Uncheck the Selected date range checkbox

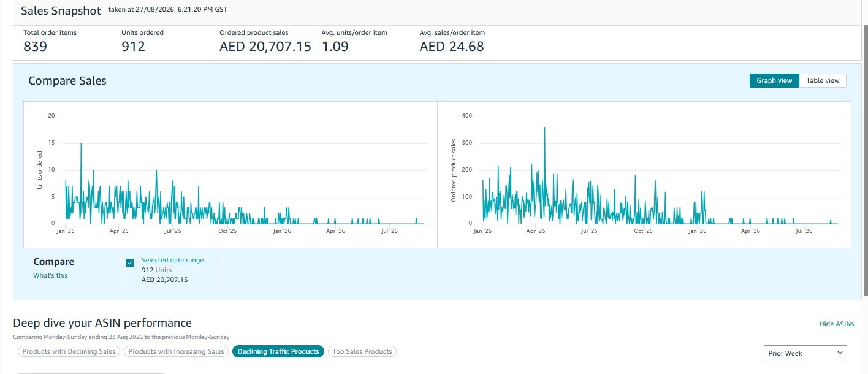[x=130, y=263]
